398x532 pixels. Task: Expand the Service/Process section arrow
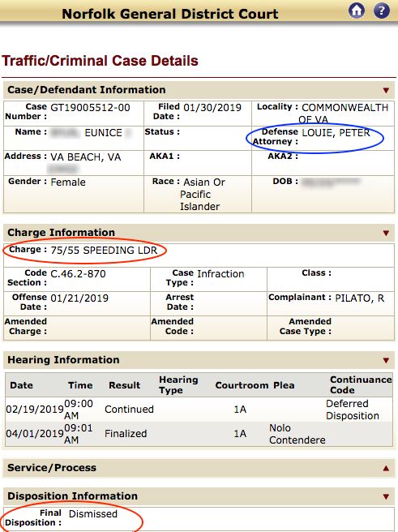click(x=386, y=468)
